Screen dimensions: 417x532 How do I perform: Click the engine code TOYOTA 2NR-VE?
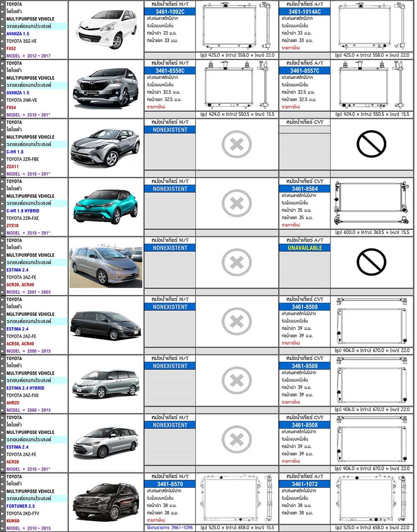(x=22, y=100)
